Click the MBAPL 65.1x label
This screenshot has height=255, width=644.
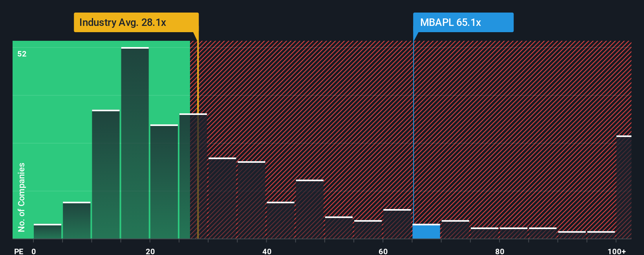click(463, 22)
